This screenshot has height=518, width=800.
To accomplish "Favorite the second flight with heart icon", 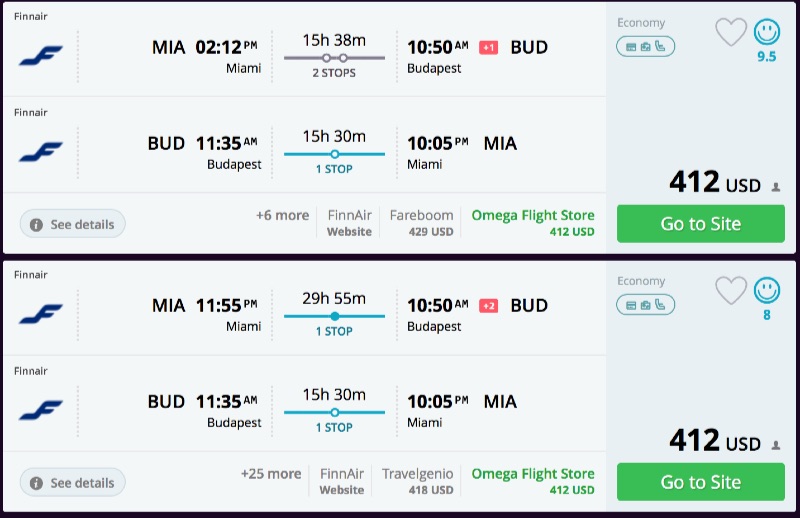I will (x=731, y=290).
